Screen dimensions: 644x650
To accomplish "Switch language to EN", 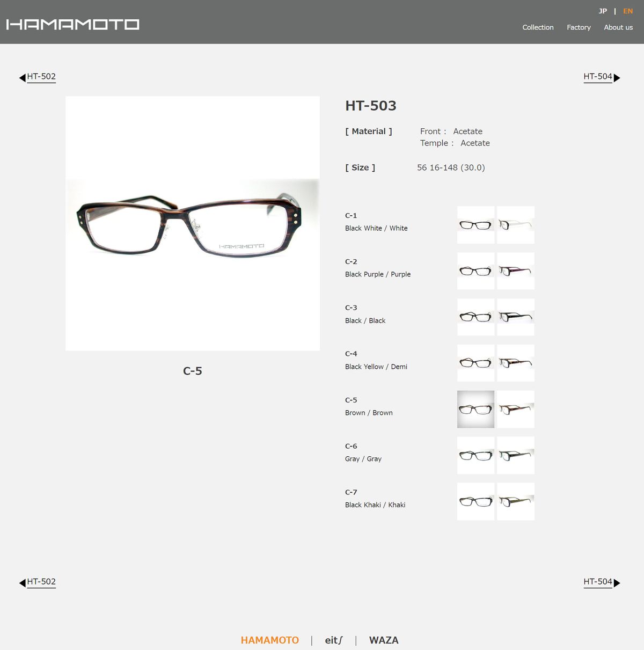I will (x=628, y=11).
